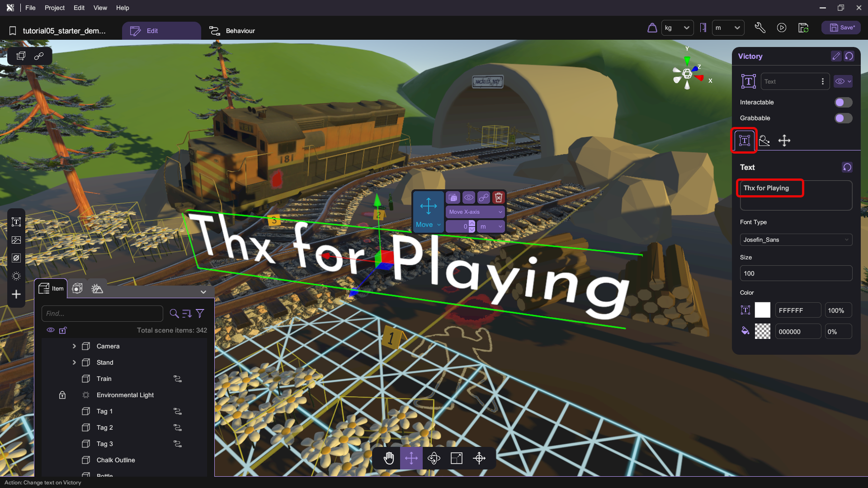Viewport: 868px width, 488px height.
Task: Open the Help menu
Action: (123, 8)
